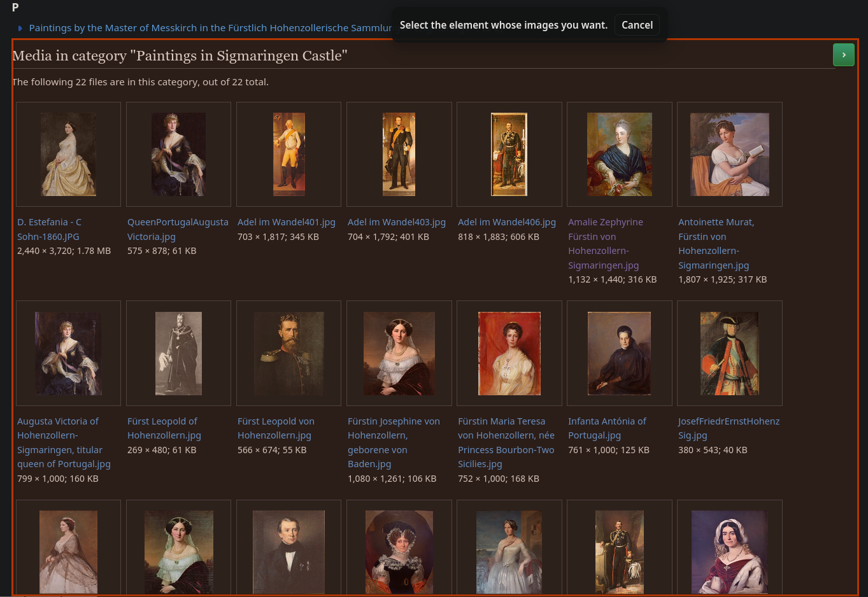This screenshot has height=597, width=868.
Task: Click the green chevron arrow button
Action: pyautogui.click(x=843, y=55)
